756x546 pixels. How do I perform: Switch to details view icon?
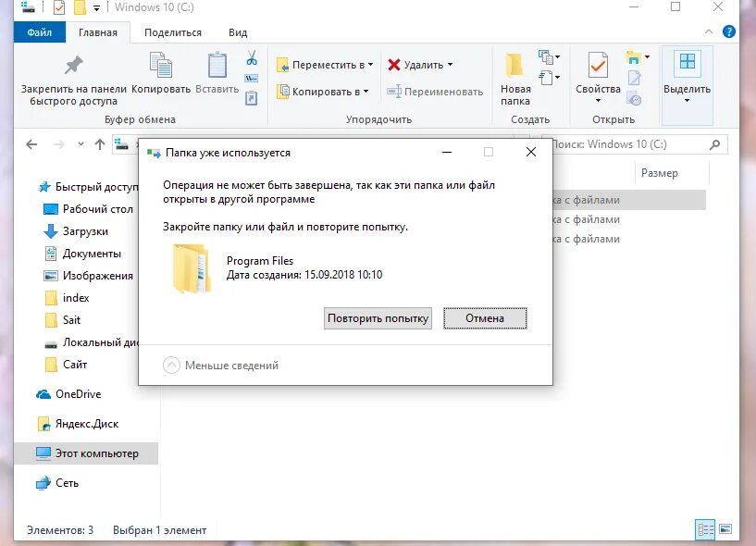pyautogui.click(x=705, y=529)
